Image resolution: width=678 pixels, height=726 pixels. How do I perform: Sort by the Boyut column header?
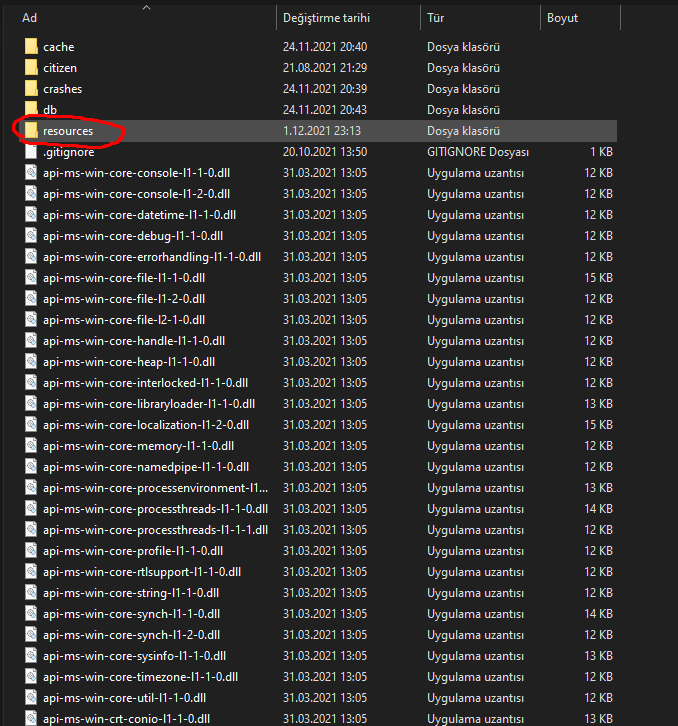(562, 18)
